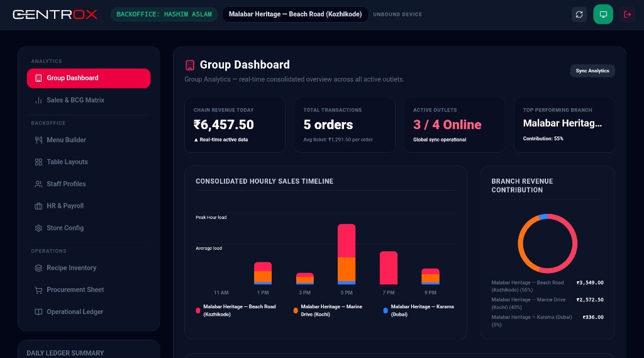Click the Contribution: 55% text
The image size is (644, 358).
543,139
